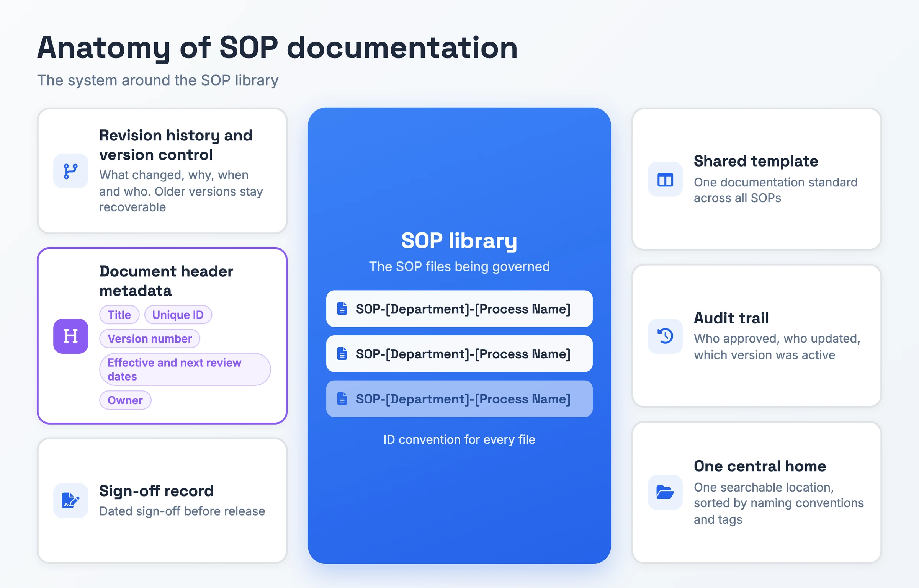Image resolution: width=919 pixels, height=588 pixels.
Task: Click the Shared template heading
Action: (756, 161)
